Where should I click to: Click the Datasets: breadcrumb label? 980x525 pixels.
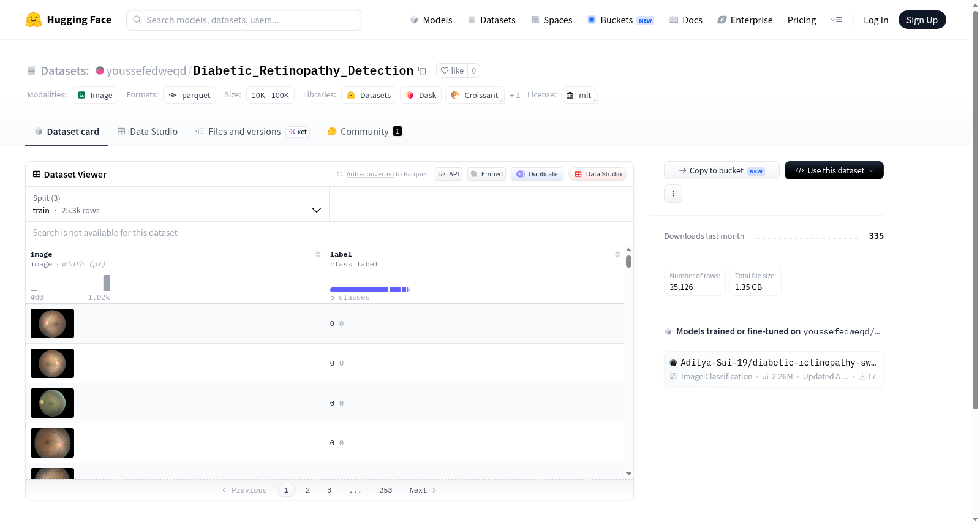point(64,70)
